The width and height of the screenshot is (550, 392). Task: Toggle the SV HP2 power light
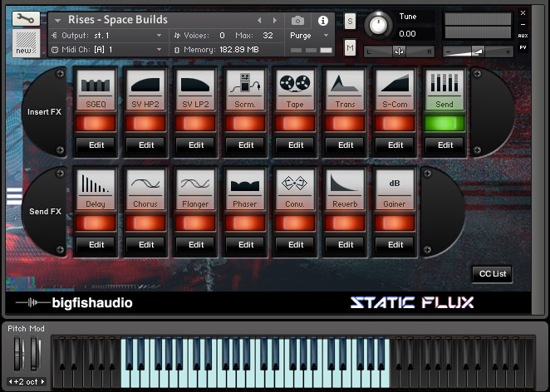click(x=145, y=124)
